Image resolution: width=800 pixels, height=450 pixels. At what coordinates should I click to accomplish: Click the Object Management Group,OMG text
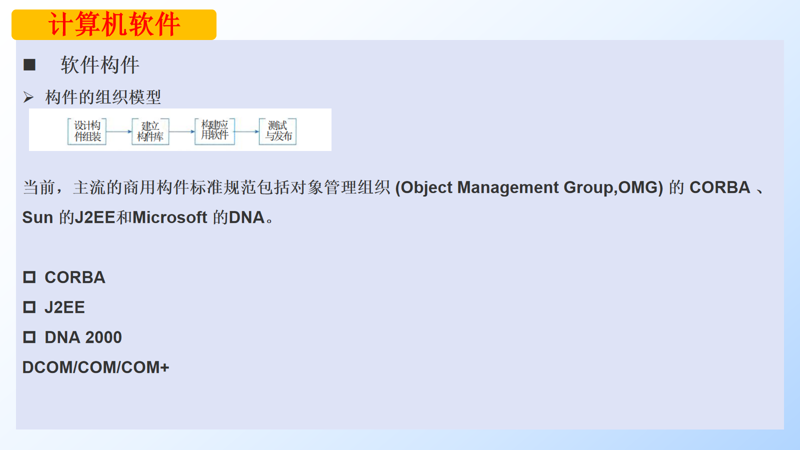(x=529, y=187)
